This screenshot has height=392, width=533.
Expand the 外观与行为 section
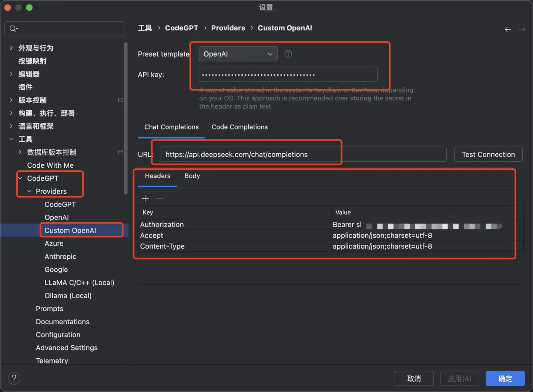pyautogui.click(x=11, y=48)
